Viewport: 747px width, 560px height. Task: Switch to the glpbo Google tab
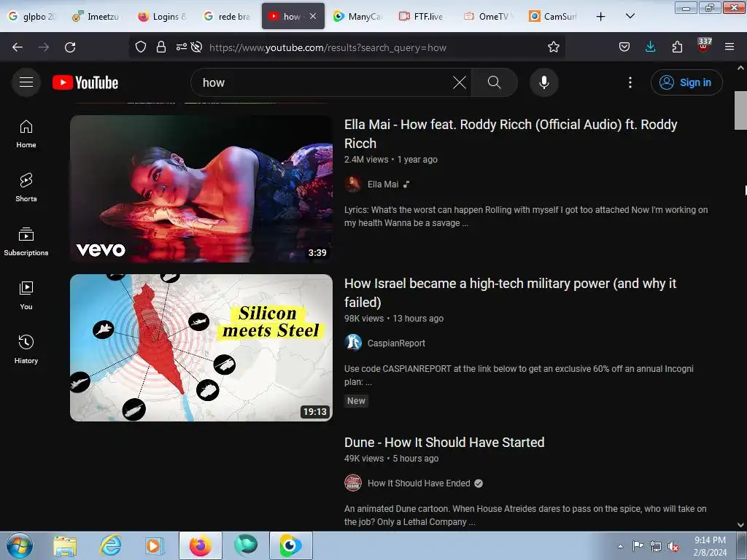[32, 17]
